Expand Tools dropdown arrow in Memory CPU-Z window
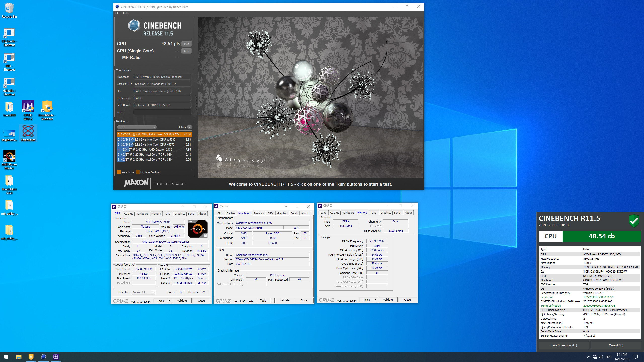The width and height of the screenshot is (644, 362). 376,300
